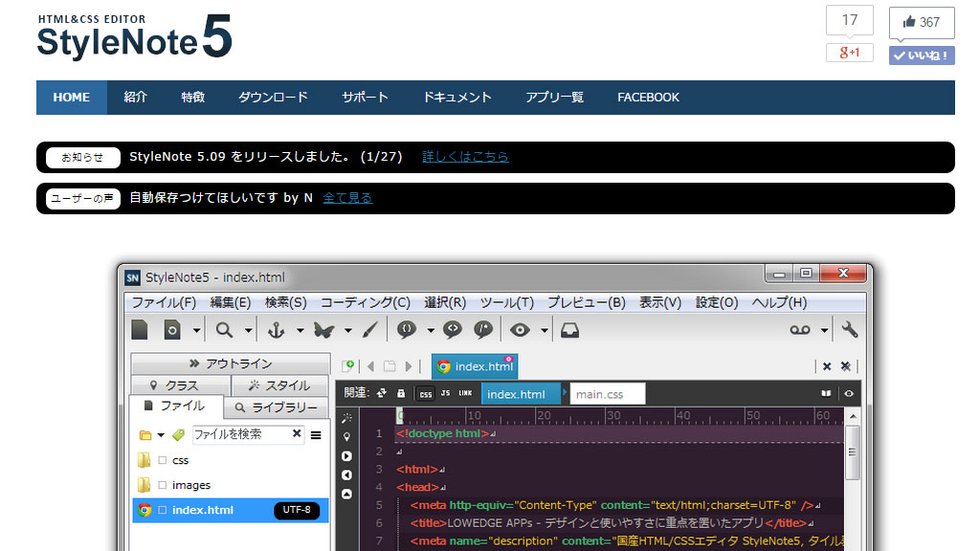Image resolution: width=980 pixels, height=551 pixels.
Task: Open the FACEBOOK navigation item
Action: [648, 98]
